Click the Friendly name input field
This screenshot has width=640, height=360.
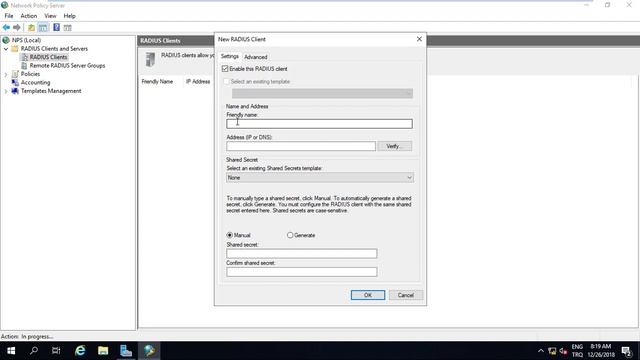(x=319, y=124)
